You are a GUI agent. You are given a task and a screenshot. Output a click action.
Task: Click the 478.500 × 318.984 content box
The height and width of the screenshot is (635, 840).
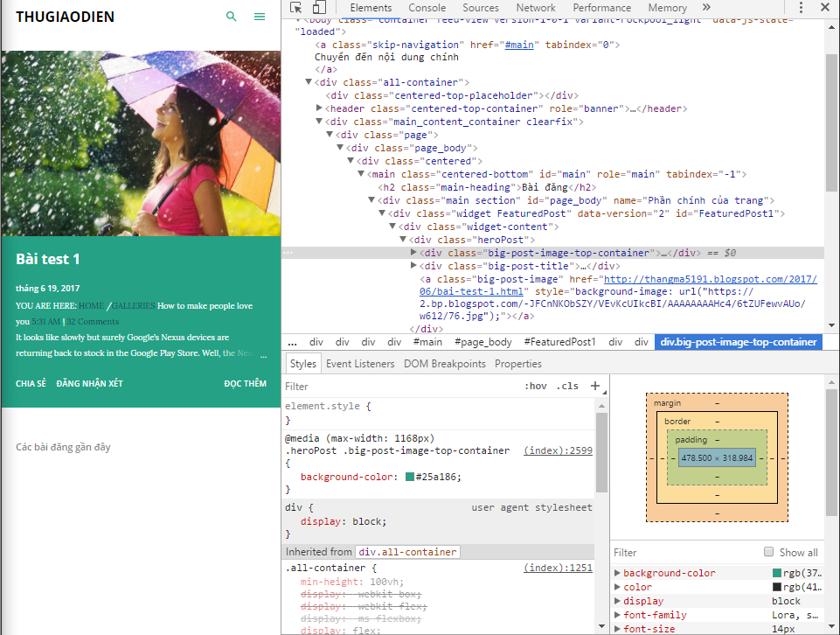pos(717,458)
